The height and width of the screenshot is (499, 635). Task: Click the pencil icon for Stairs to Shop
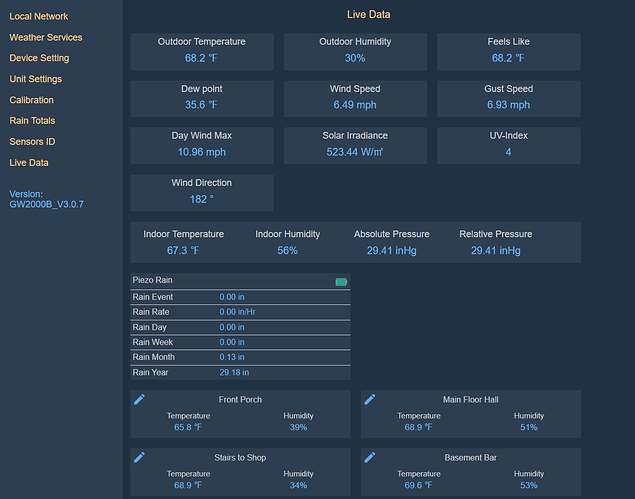point(140,457)
